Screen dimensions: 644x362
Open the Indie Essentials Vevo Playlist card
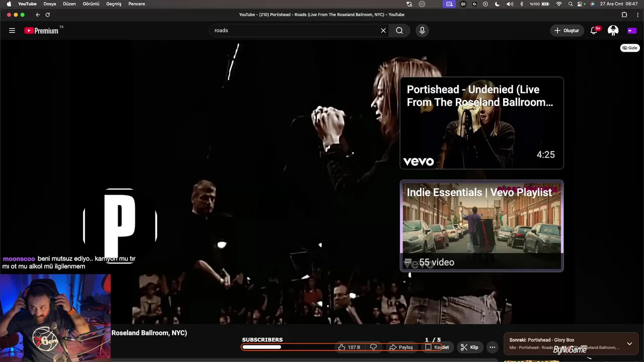click(481, 226)
